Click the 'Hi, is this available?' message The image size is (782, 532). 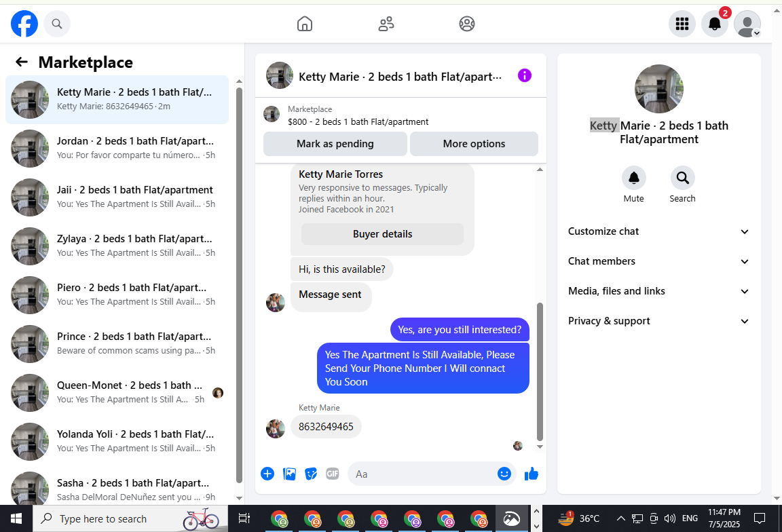tap(341, 269)
